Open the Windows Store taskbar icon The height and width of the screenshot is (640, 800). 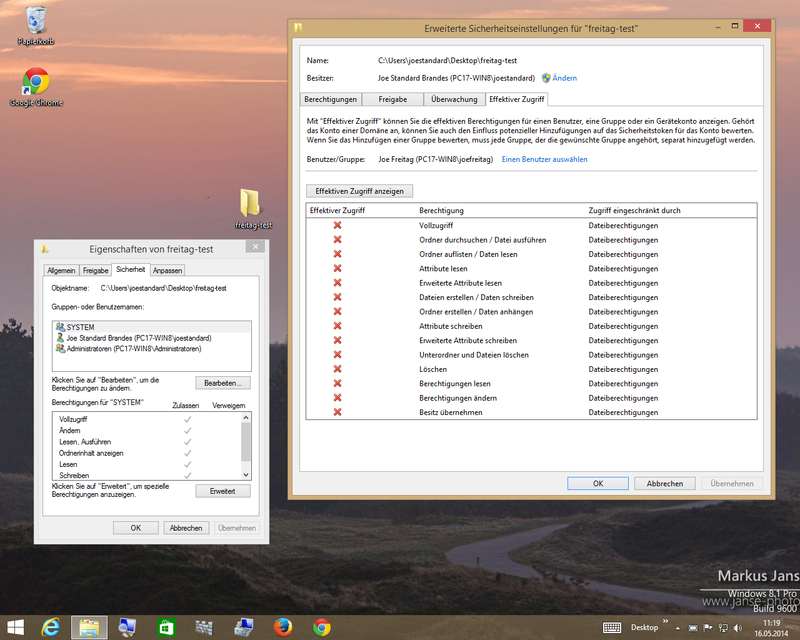166,627
